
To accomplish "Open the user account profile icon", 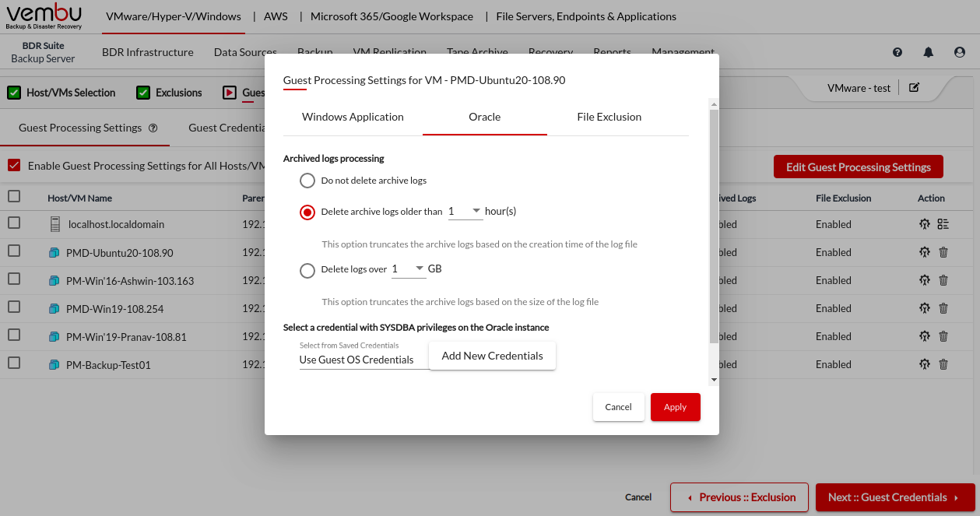I will coord(959,52).
